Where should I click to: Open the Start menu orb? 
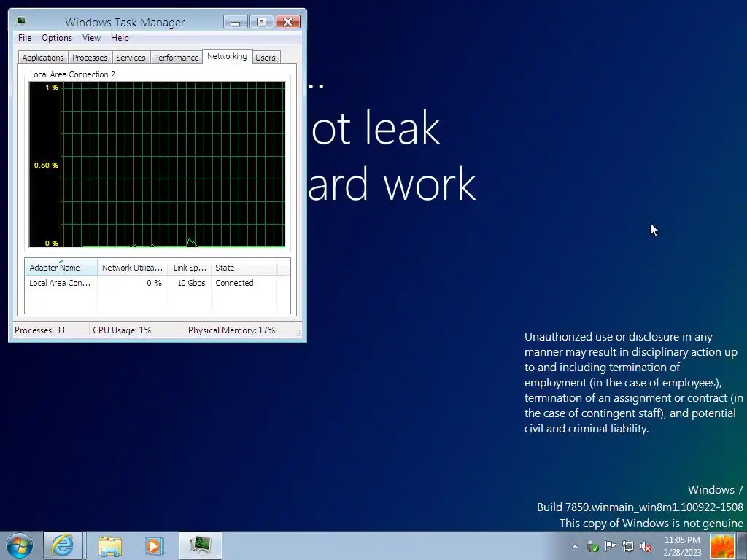coord(20,545)
